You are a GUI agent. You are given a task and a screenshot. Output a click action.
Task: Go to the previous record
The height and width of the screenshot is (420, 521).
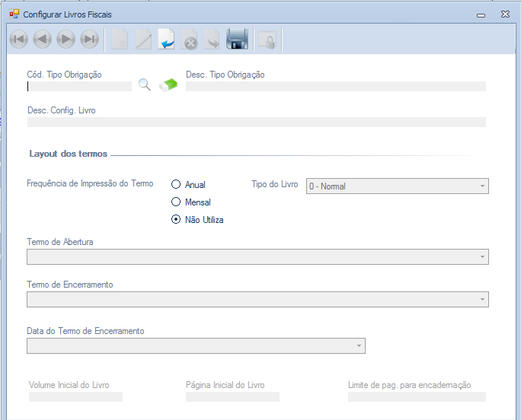[x=42, y=40]
